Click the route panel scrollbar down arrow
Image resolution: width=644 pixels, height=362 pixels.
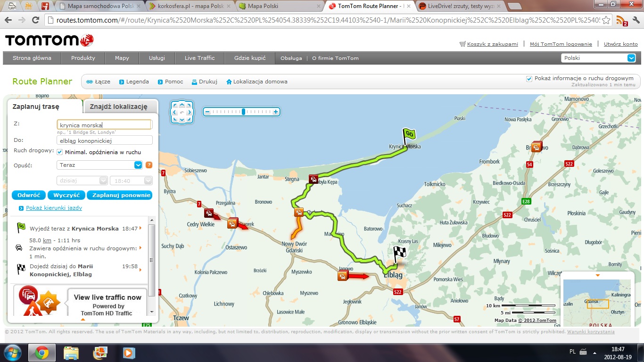point(151,312)
